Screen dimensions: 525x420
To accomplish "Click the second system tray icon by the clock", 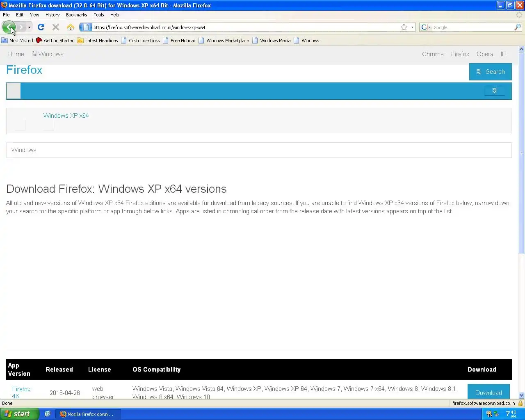I will pyautogui.click(x=497, y=414).
